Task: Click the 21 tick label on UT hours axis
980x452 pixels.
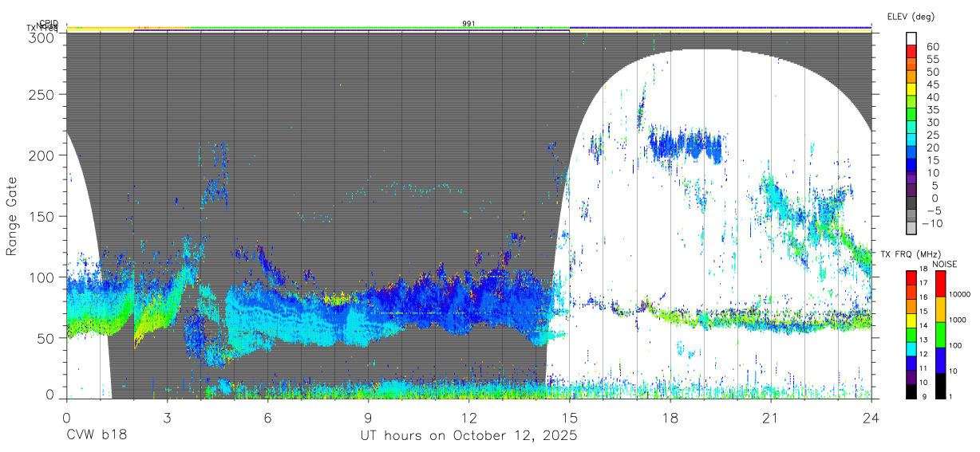Action: (x=771, y=417)
